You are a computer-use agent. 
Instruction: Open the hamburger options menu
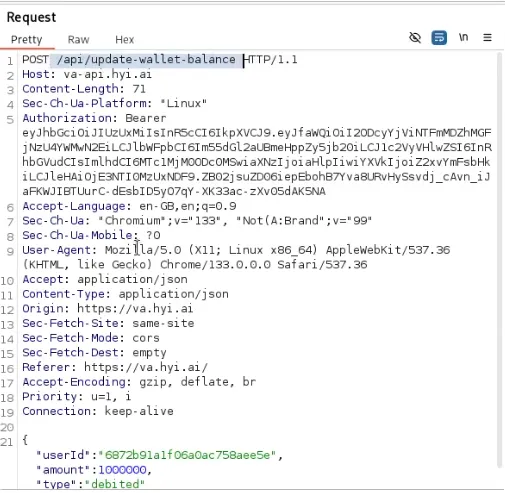[x=487, y=37]
